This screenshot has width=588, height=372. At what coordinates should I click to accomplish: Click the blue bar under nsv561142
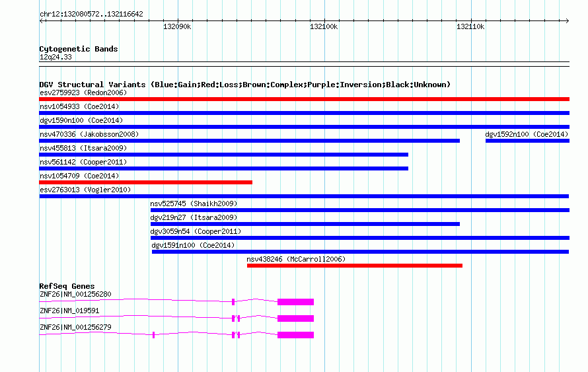coord(223,168)
